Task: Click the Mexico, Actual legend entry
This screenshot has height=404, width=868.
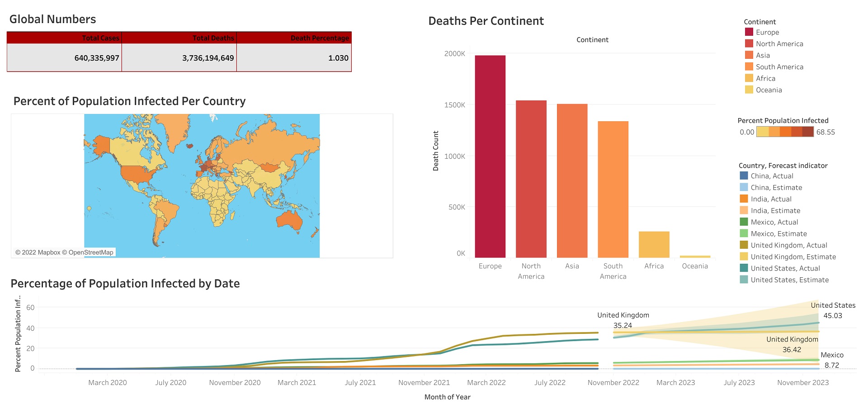Action: click(x=774, y=222)
